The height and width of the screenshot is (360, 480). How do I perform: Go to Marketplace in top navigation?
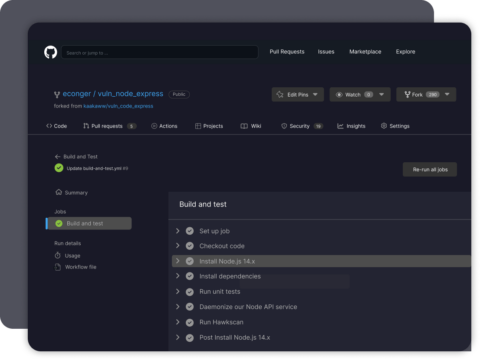[x=365, y=52]
